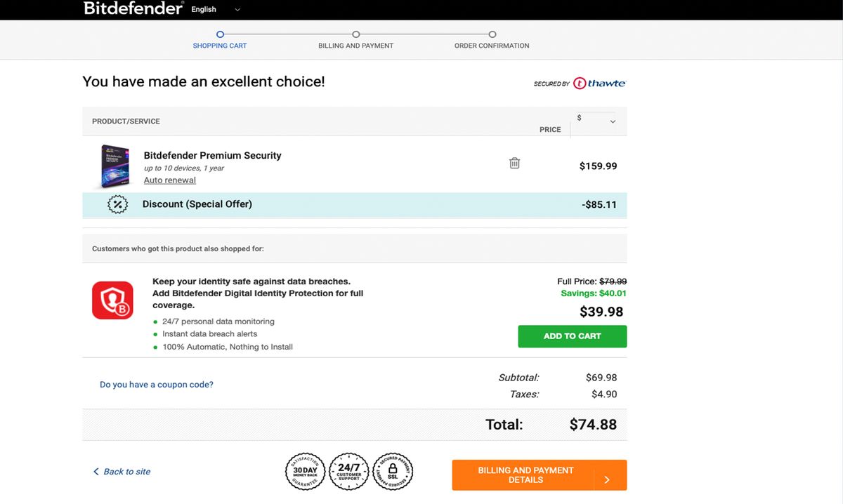
Task: Click the 30 Day Money Back Guarantee seal
Action: tap(305, 472)
